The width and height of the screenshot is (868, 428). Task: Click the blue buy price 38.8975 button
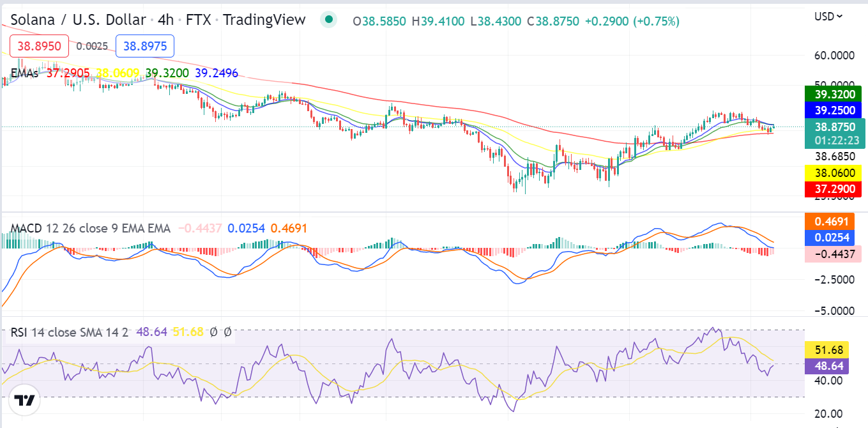tap(145, 46)
